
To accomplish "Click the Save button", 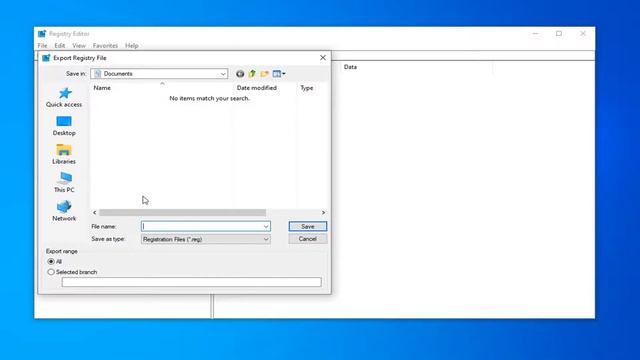I will click(308, 227).
